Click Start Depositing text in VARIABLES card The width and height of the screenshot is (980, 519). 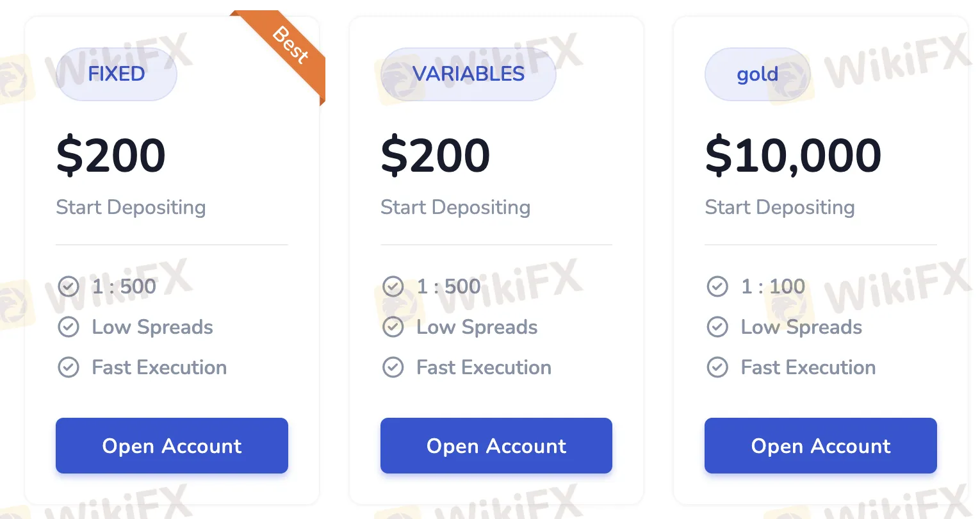(x=455, y=208)
